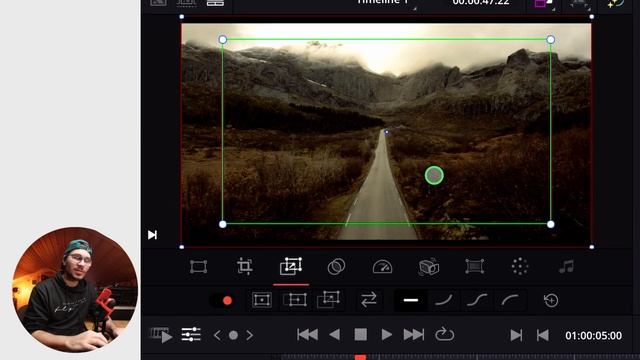The width and height of the screenshot is (640, 360).
Task: Click the green zoom-frame center circle
Action: (434, 176)
